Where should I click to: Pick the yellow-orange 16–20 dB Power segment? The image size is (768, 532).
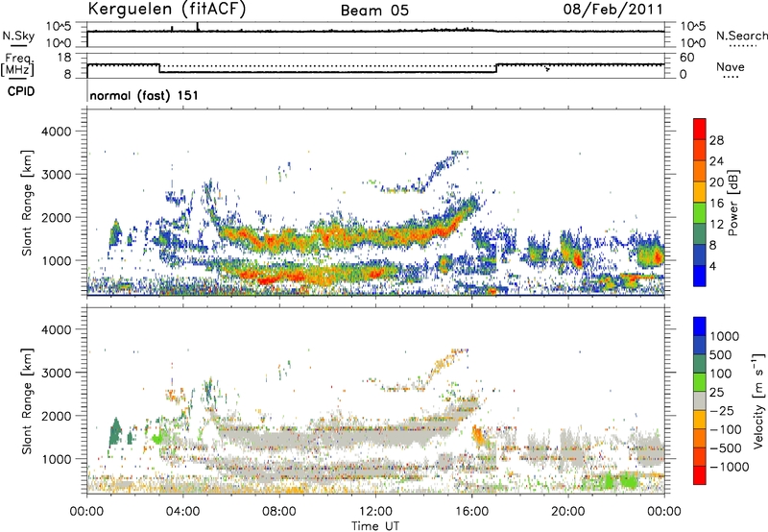pos(700,192)
